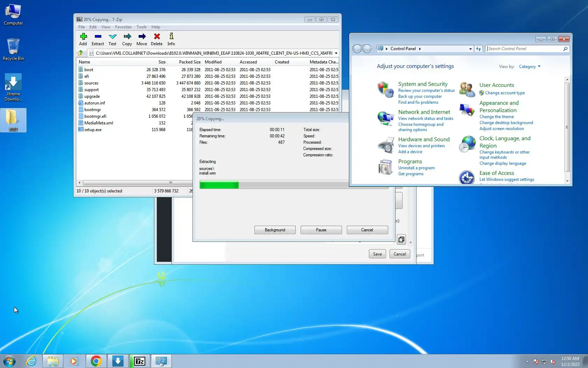Expand the Control Panel address bar dropdown
588x368 pixels.
470,49
